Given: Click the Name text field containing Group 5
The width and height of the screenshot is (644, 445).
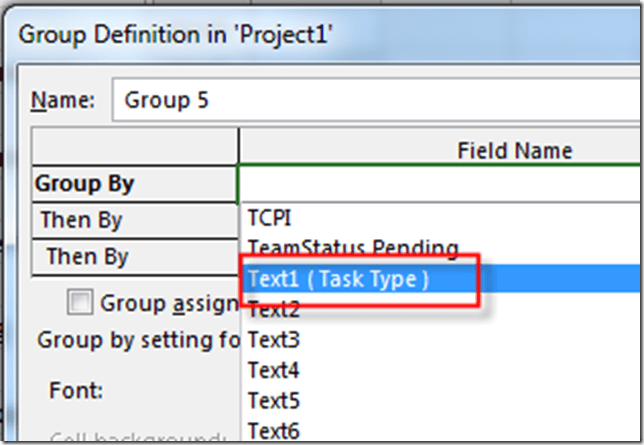Looking at the screenshot, I should [380, 100].
